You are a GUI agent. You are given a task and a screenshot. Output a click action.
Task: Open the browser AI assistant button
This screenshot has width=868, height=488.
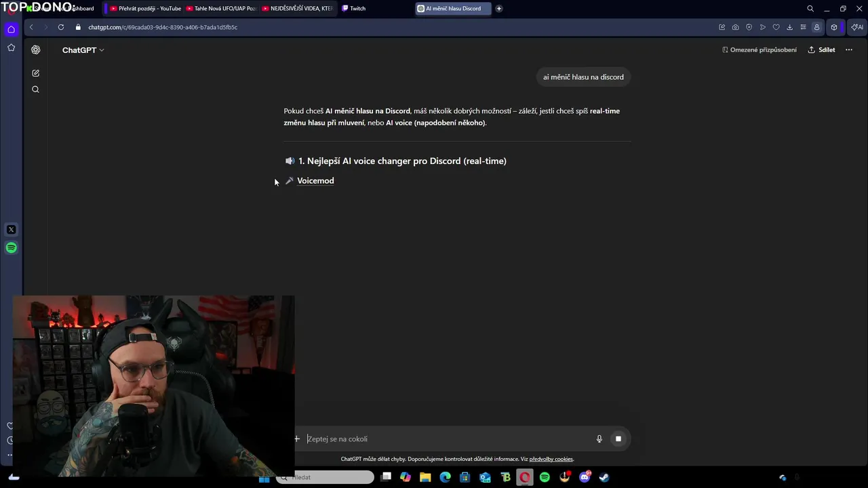(x=857, y=27)
